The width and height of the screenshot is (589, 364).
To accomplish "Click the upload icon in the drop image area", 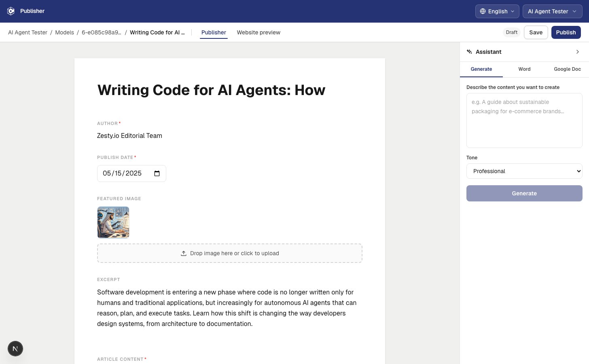I will click(x=184, y=253).
